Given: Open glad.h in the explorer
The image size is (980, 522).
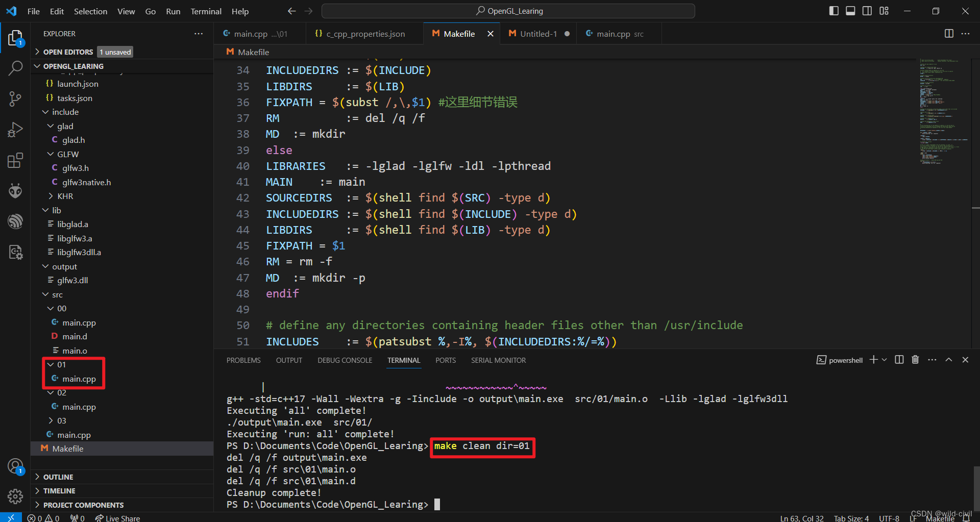Looking at the screenshot, I should tap(122, 140).
